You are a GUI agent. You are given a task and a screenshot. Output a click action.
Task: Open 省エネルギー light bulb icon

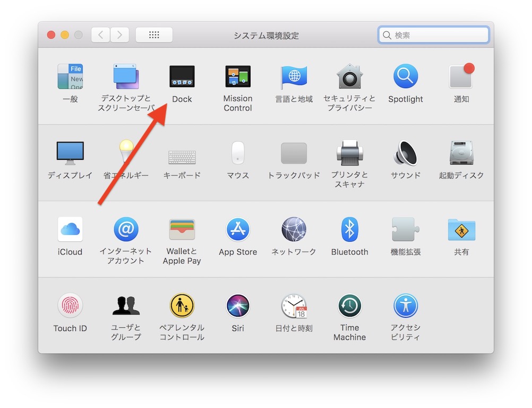126,152
